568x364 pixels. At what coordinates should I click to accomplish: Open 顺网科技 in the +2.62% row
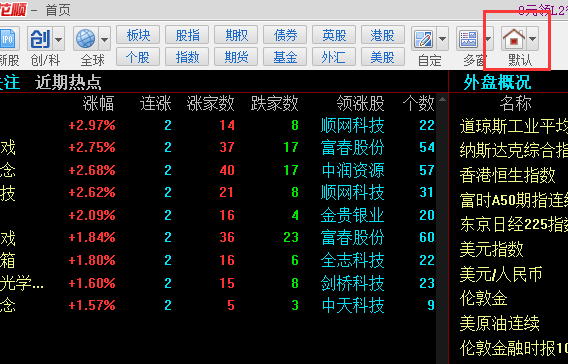point(352,193)
